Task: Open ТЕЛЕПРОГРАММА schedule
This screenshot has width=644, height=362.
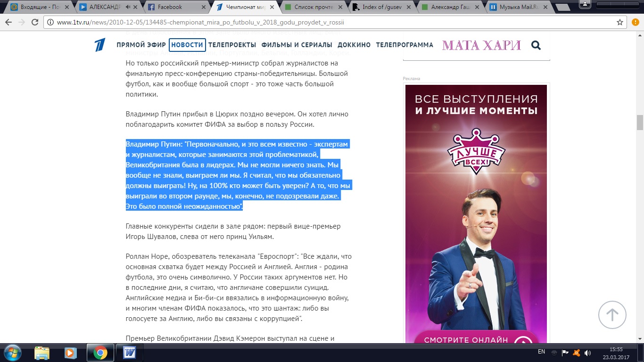Action: pos(405,45)
